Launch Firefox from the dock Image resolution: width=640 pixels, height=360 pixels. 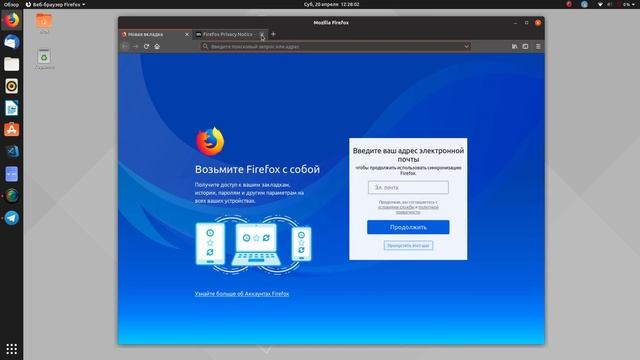pos(11,20)
